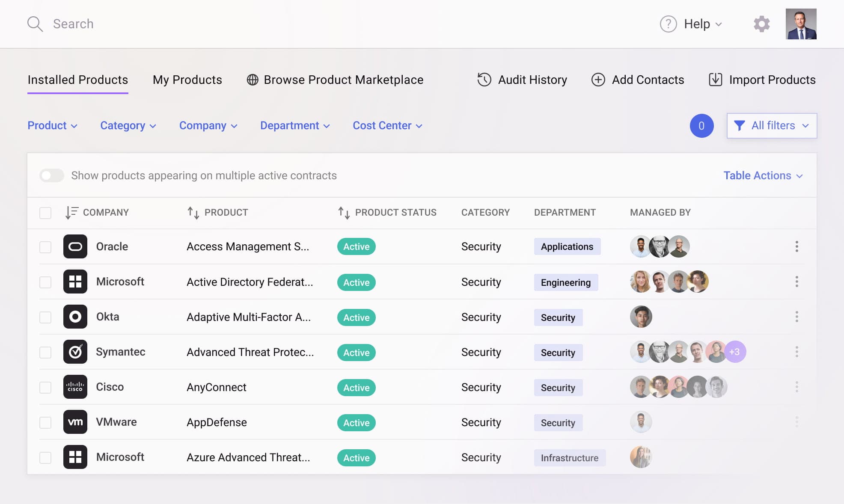Click the Add Contacts link
This screenshot has height=504, width=844.
click(x=638, y=80)
